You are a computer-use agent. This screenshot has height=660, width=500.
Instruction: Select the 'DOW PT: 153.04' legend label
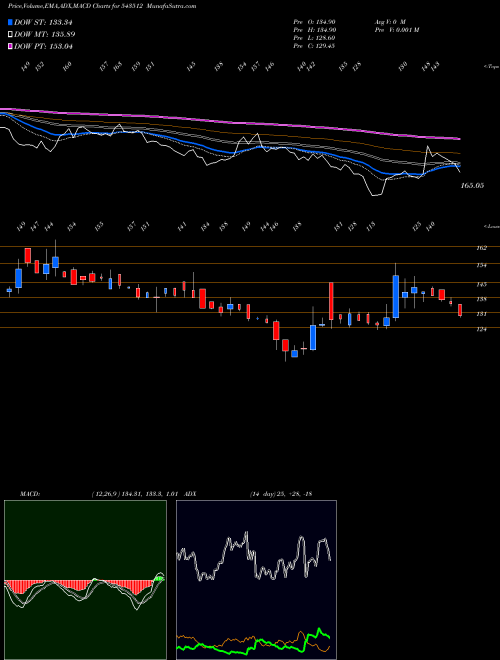click(43, 46)
